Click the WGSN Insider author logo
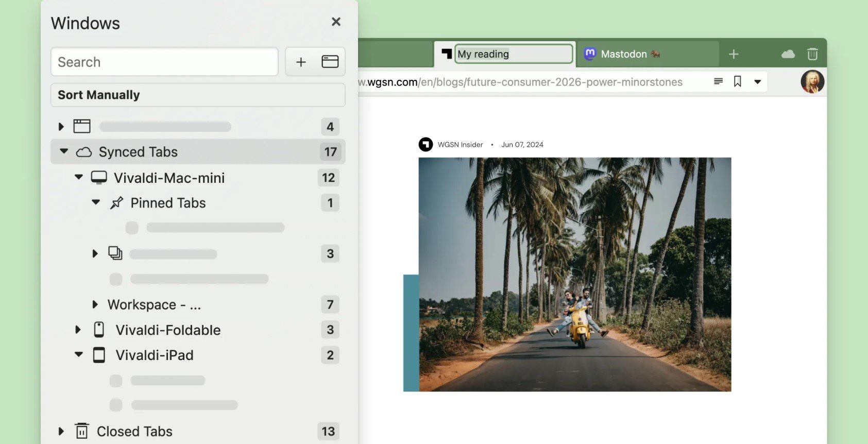 click(x=426, y=144)
